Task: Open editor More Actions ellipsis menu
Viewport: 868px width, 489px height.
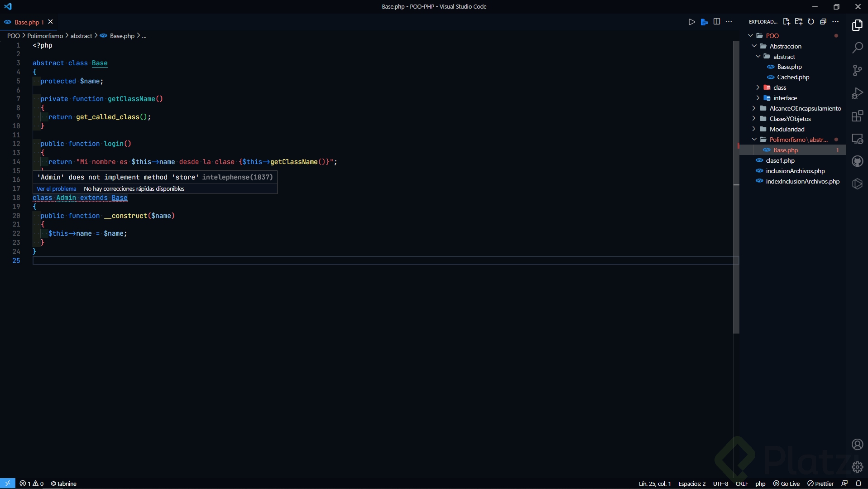Action: [729, 22]
